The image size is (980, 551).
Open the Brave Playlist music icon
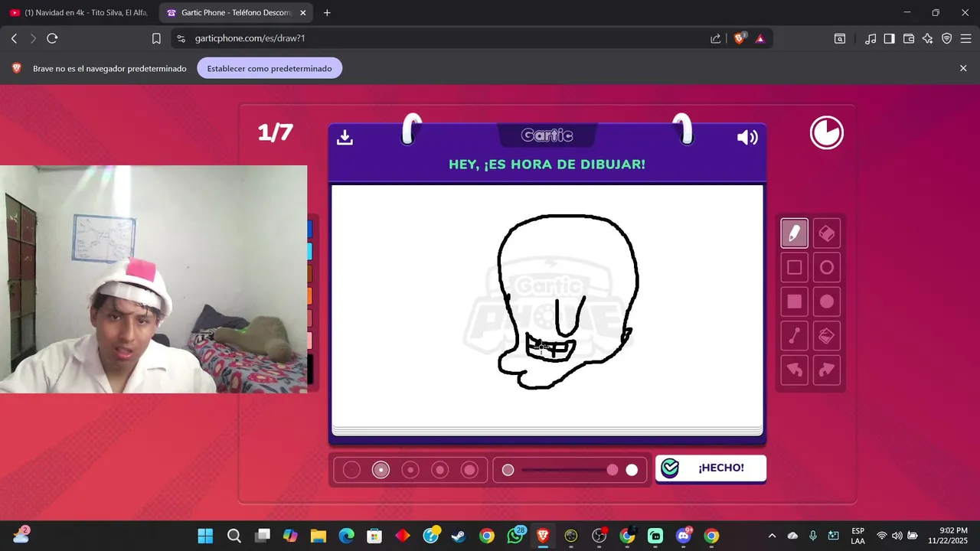871,38
